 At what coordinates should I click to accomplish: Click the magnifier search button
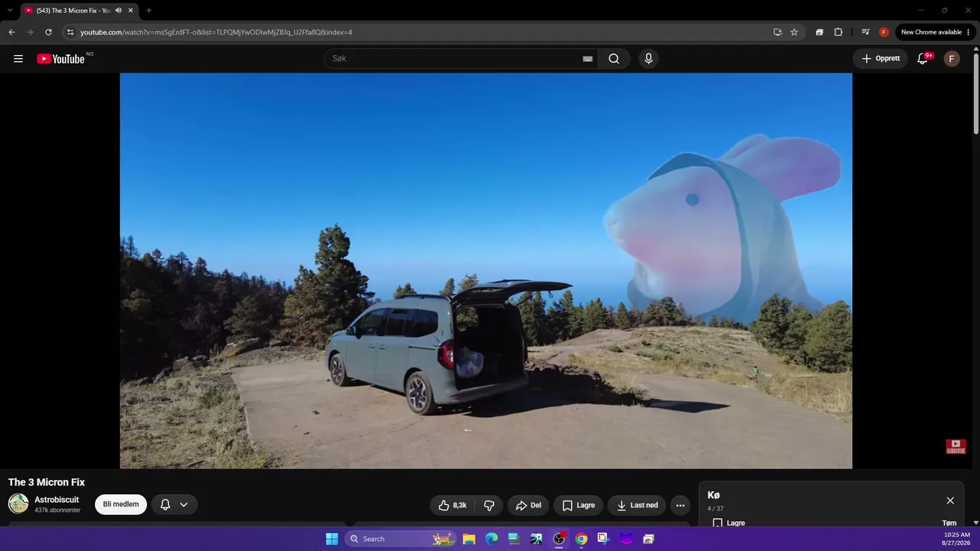click(x=614, y=59)
